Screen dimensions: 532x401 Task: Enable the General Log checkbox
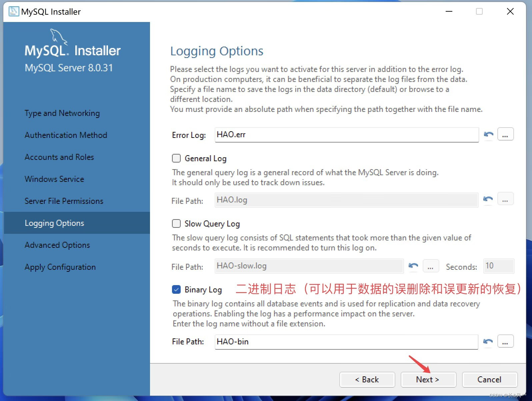(x=176, y=158)
